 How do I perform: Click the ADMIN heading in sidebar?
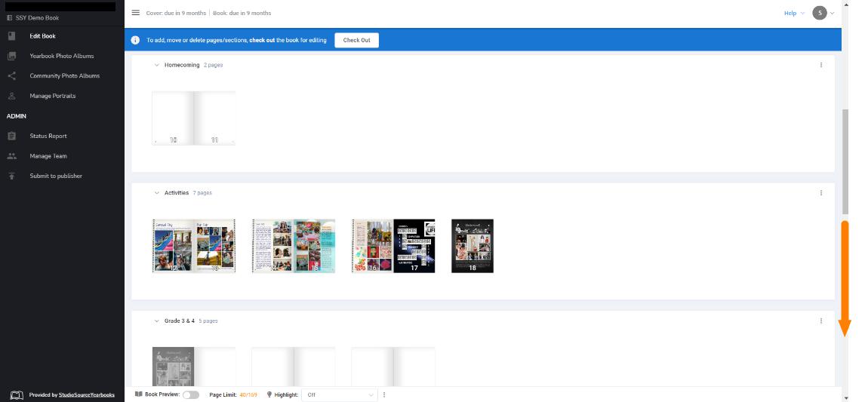tap(17, 116)
